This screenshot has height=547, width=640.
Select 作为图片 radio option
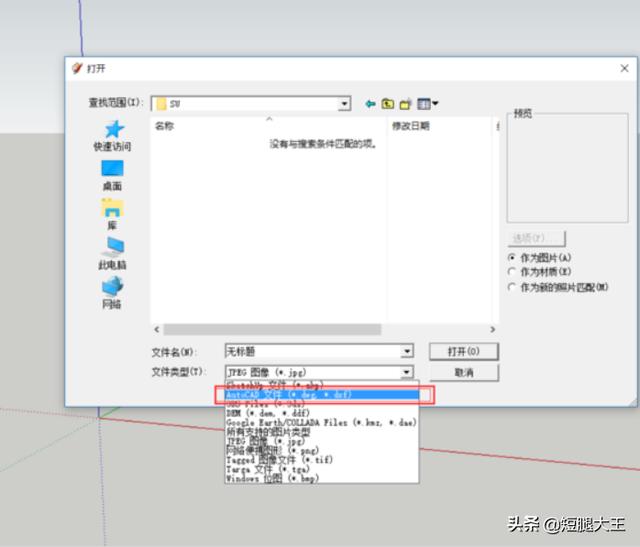click(x=539, y=258)
